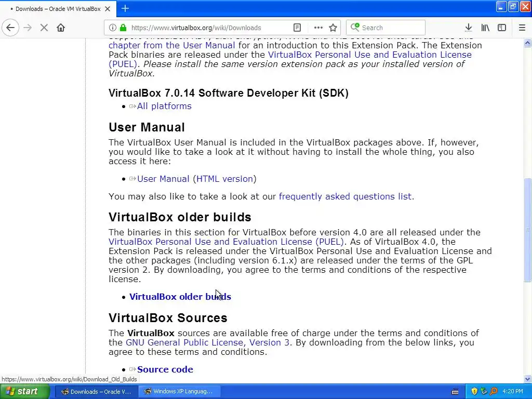
Task: Show site information for virtualbox.org
Action: point(113,28)
